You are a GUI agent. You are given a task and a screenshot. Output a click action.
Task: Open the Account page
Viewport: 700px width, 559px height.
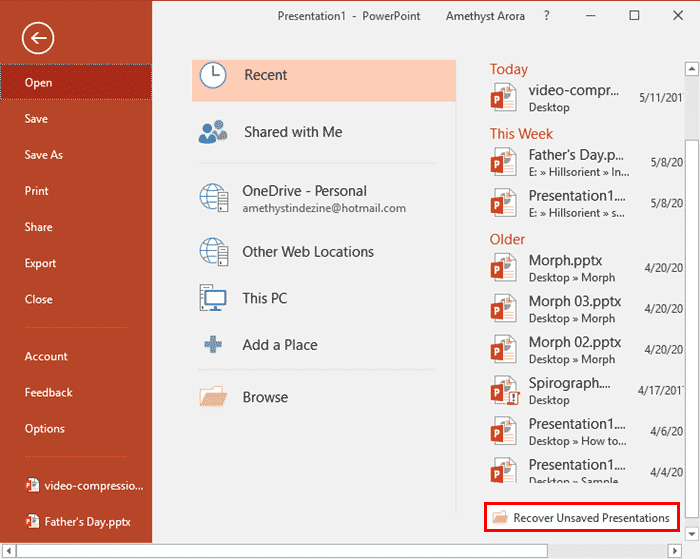tap(76, 356)
